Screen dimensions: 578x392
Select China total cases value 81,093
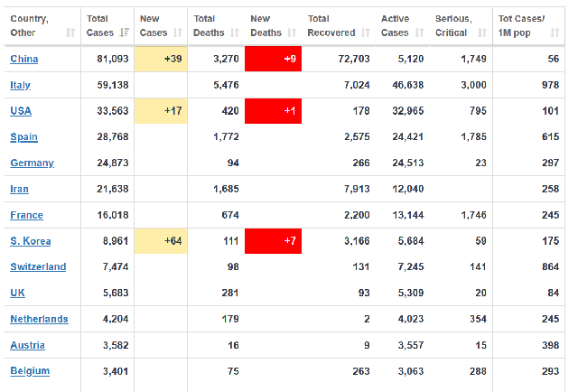tap(113, 59)
